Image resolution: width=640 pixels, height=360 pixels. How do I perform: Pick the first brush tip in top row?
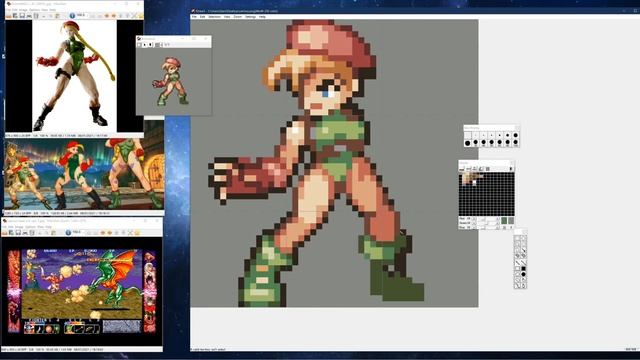tap(467, 135)
